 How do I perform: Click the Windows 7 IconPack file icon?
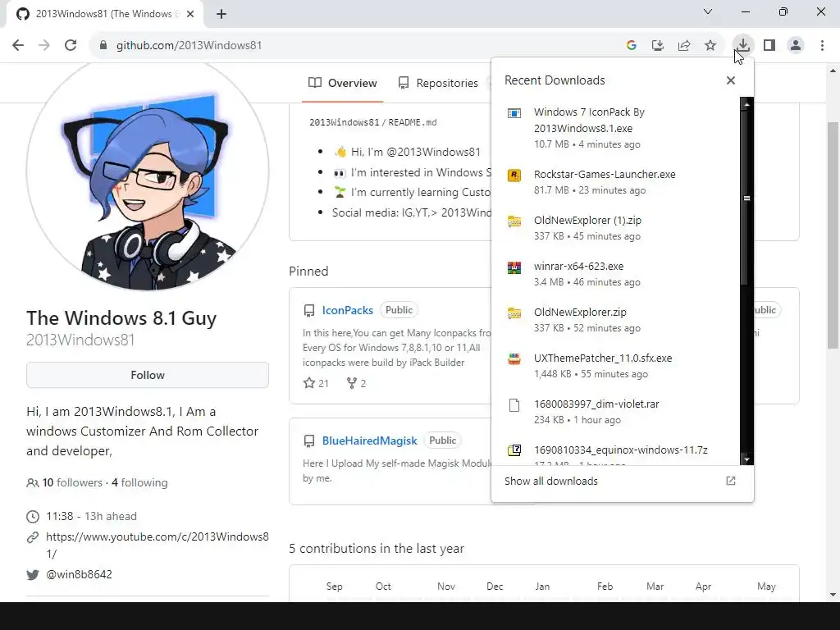[x=514, y=113]
